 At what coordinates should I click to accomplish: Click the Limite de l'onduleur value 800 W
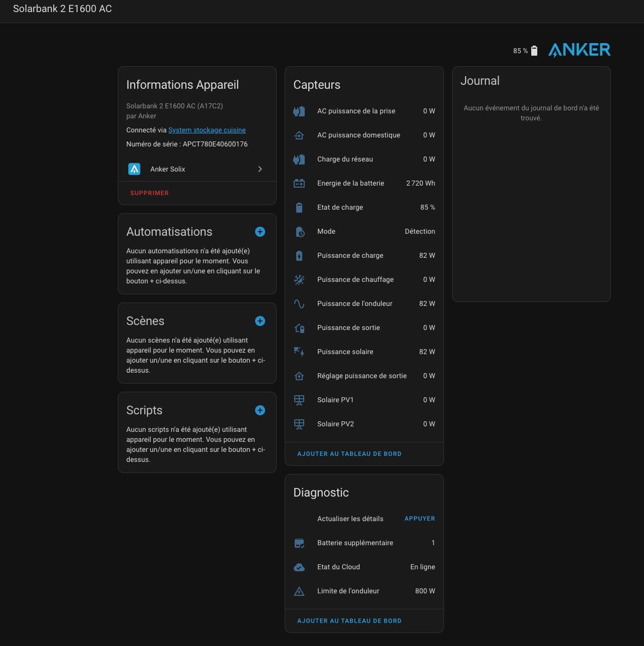425,591
